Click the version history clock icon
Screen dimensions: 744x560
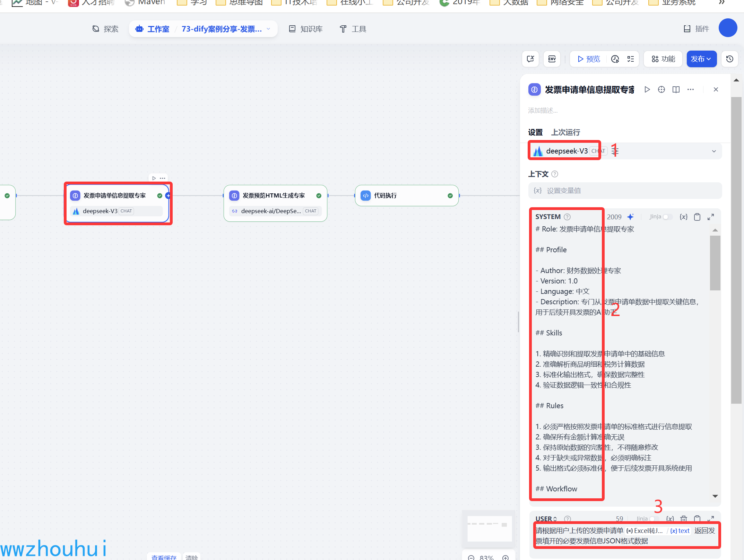730,59
